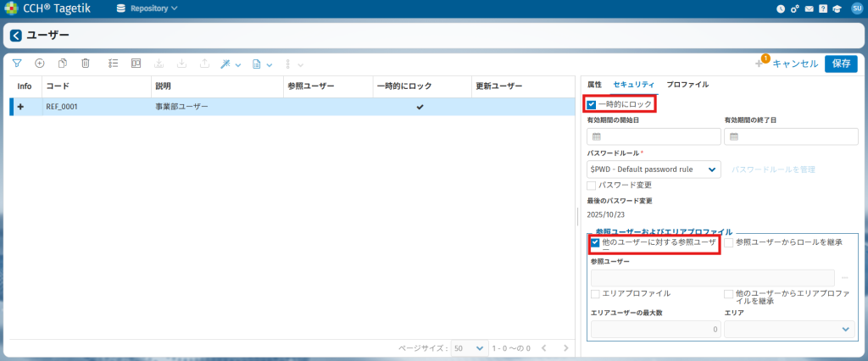This screenshot has width=868, height=361.
Task: Open the page size dropdown showing 50
Action: click(x=470, y=348)
